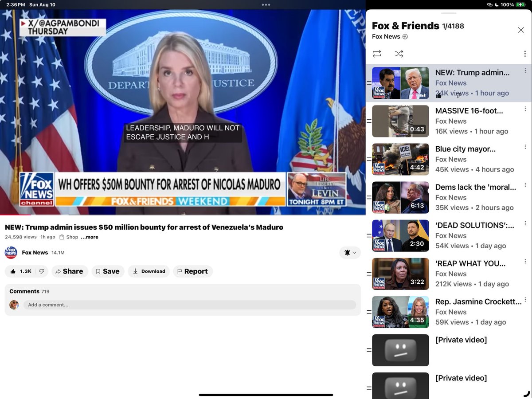Play 'Dems lack the moral' thumbnail in playlist
532x399 pixels.
[400, 197]
